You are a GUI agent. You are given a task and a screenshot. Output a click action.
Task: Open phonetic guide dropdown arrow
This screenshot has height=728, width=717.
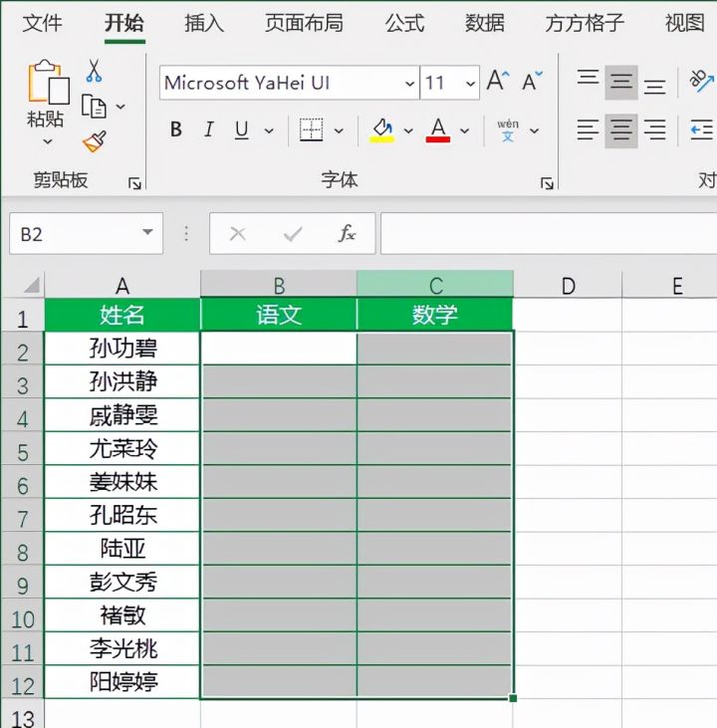coord(535,130)
